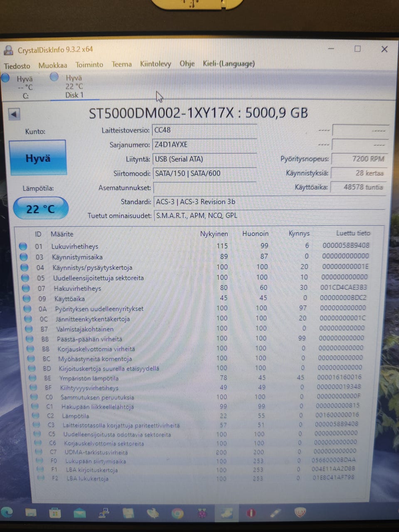Click the Liityntä USB (Serial ATA) field
This screenshot has width=399, height=532.
pos(204,159)
